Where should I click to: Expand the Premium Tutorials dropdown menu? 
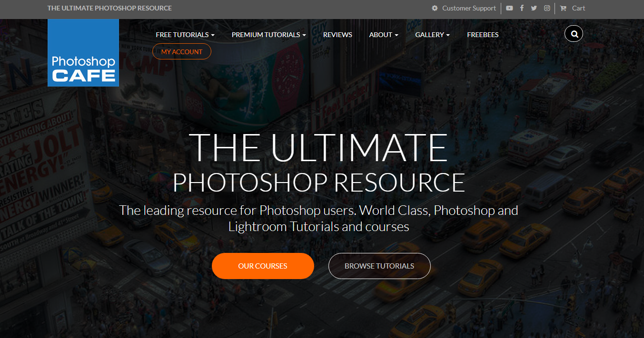tap(269, 35)
